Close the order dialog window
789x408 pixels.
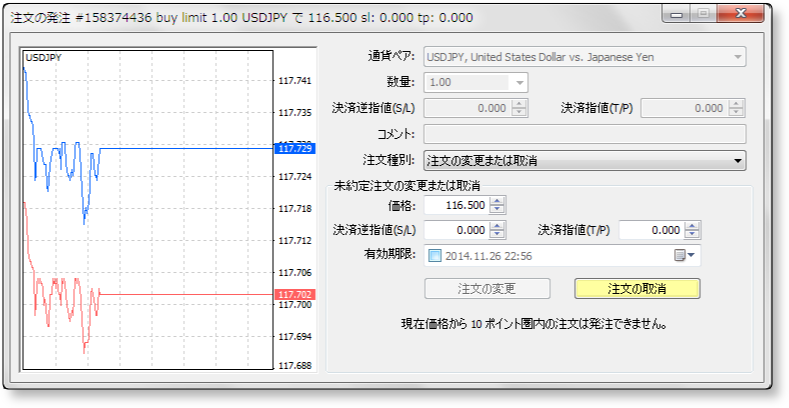740,14
